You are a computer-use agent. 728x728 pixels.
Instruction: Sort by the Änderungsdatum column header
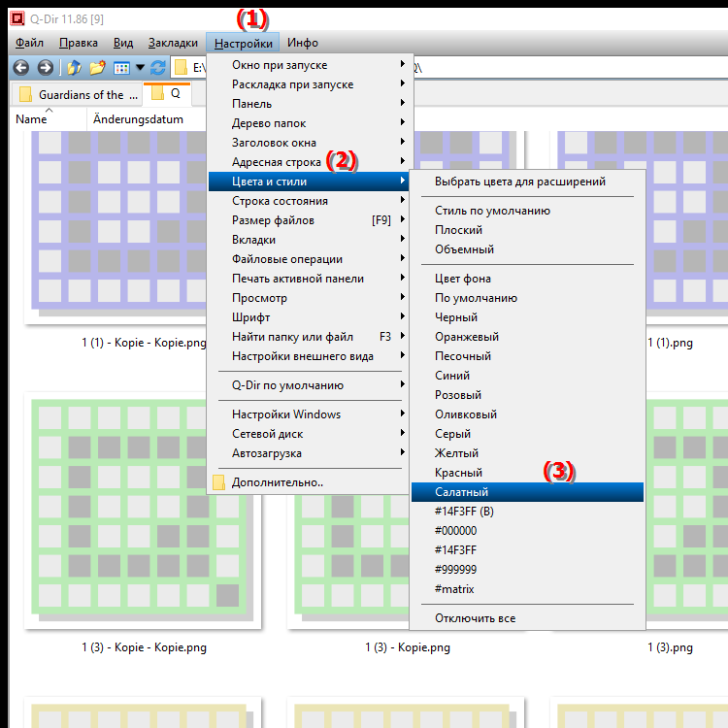pyautogui.click(x=138, y=119)
